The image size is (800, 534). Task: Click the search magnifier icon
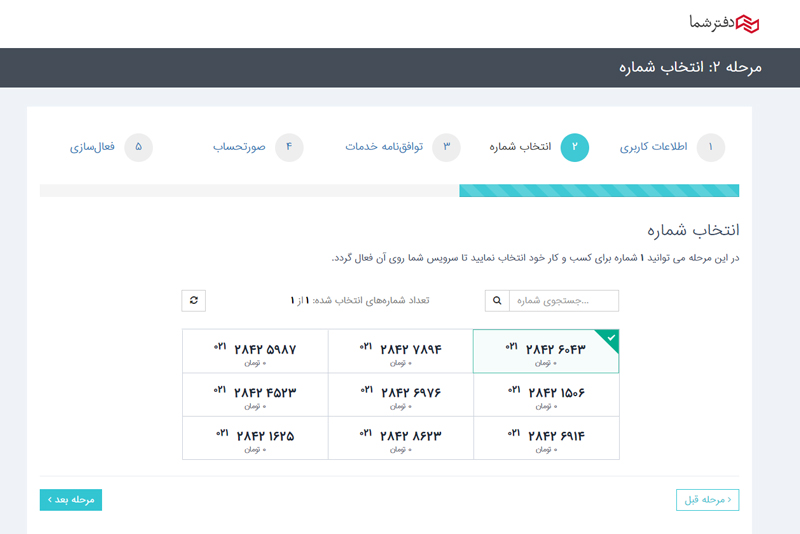coord(497,300)
